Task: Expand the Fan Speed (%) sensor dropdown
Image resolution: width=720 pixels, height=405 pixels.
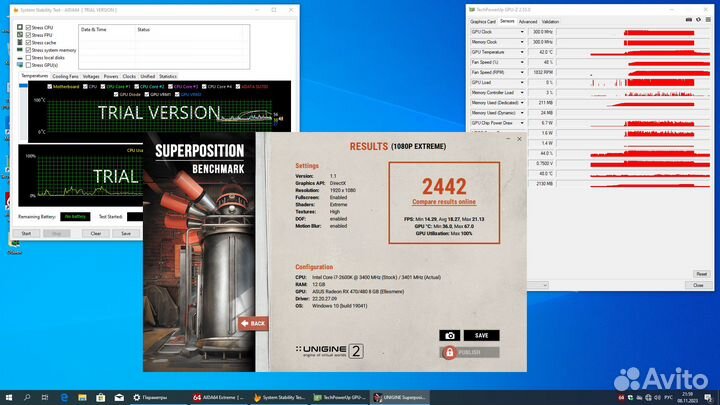Action: pos(522,62)
